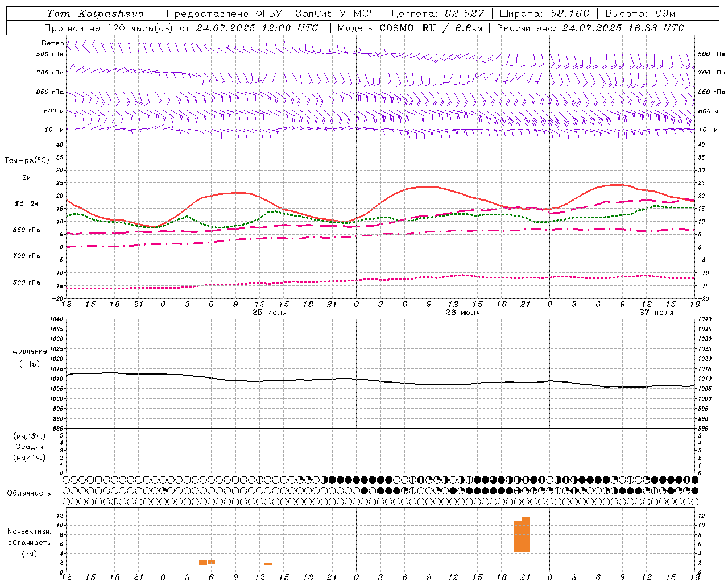Click the Тем-ра(°C) axis title

(27, 161)
